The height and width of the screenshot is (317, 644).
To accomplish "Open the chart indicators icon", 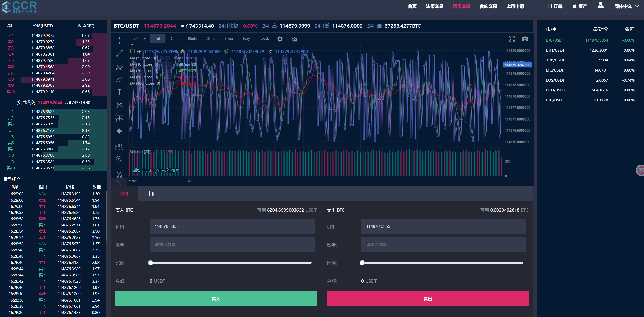I will 294,39.
